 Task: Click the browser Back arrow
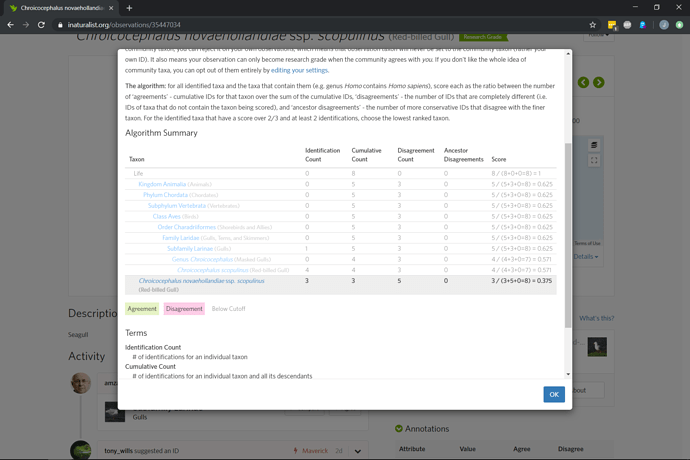coord(11,25)
